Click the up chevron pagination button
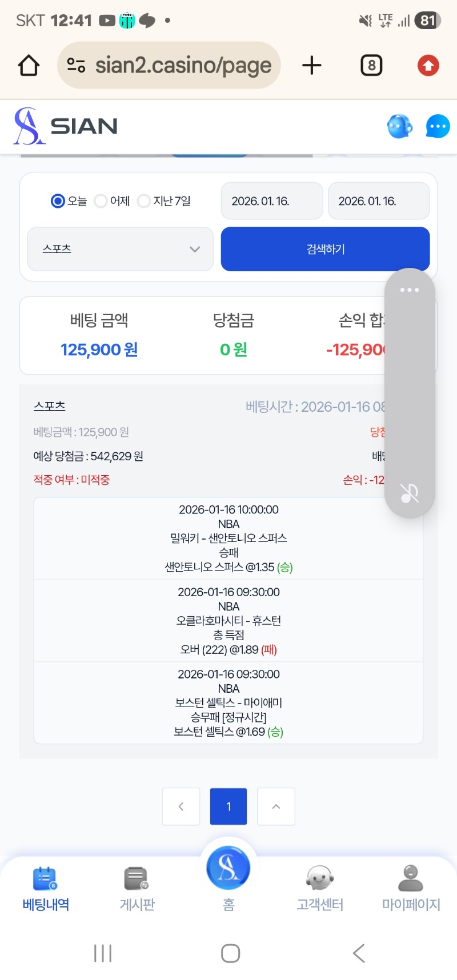 click(x=276, y=806)
